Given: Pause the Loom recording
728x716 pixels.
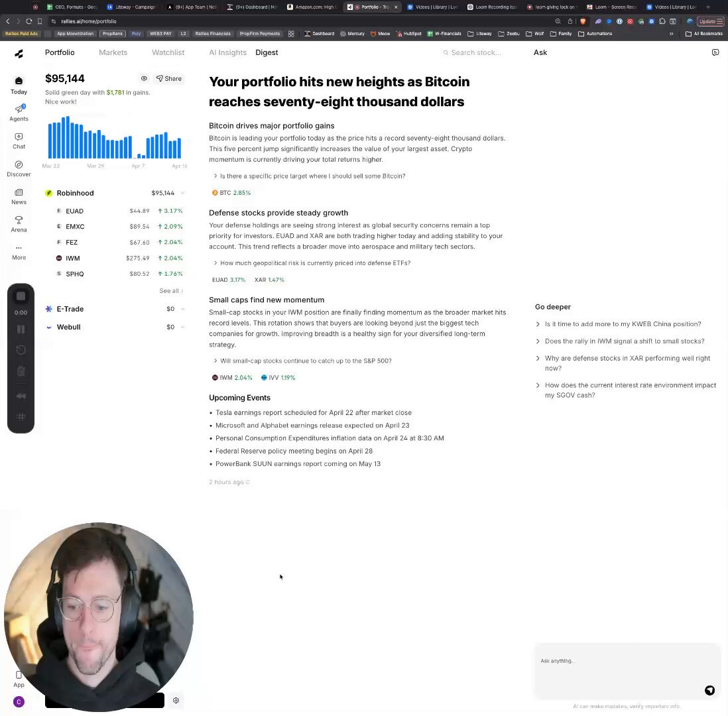Looking at the screenshot, I should pyautogui.click(x=21, y=329).
